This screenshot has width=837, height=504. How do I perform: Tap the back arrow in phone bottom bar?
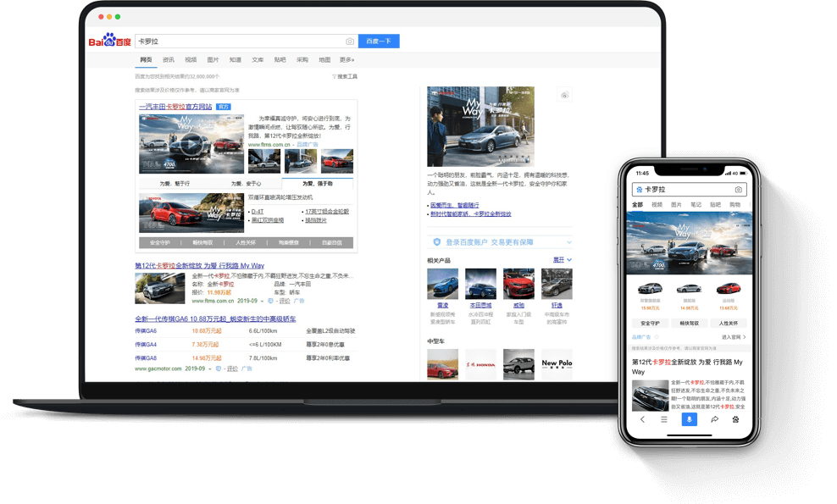642,419
